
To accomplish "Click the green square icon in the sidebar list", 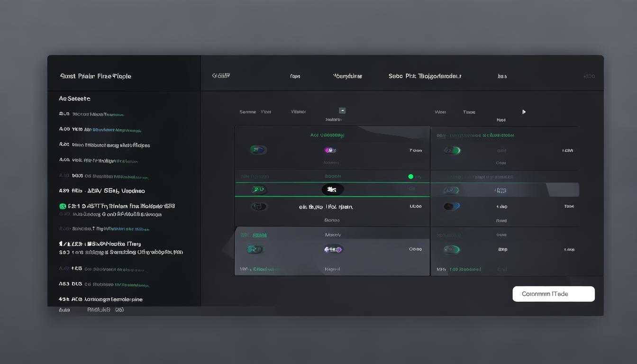I will coord(63,206).
